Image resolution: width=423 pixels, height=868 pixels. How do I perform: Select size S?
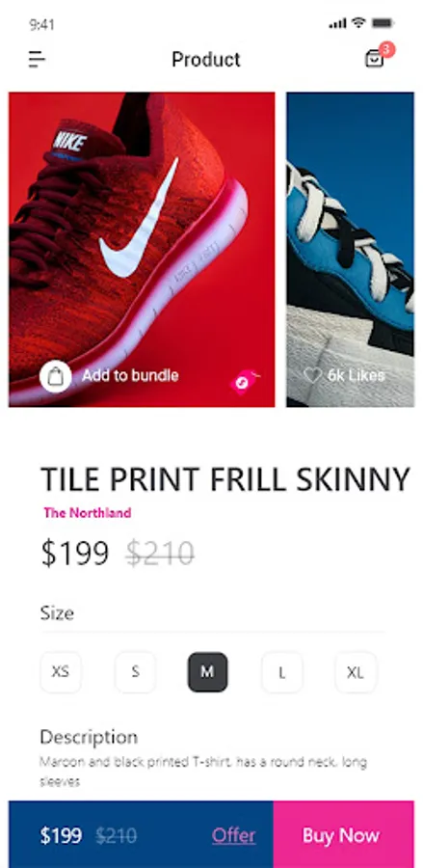135,672
